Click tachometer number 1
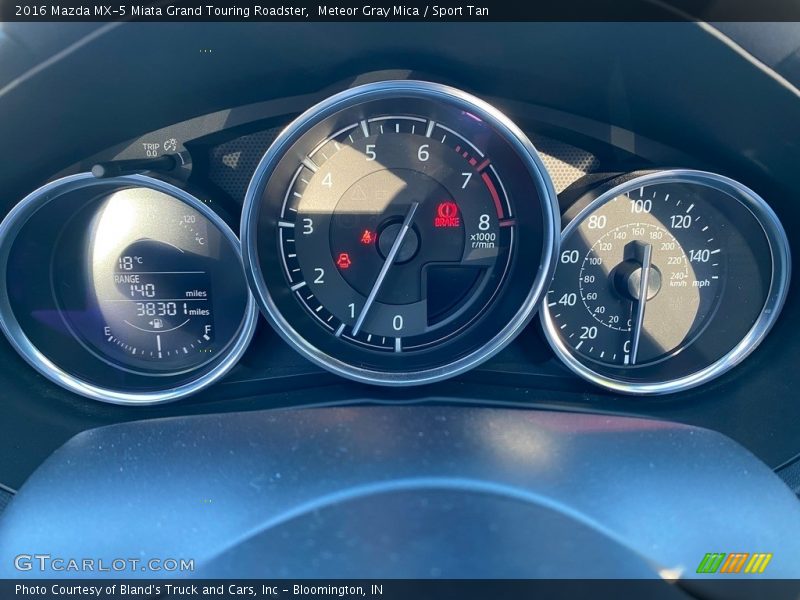The height and width of the screenshot is (600, 800). click(352, 310)
